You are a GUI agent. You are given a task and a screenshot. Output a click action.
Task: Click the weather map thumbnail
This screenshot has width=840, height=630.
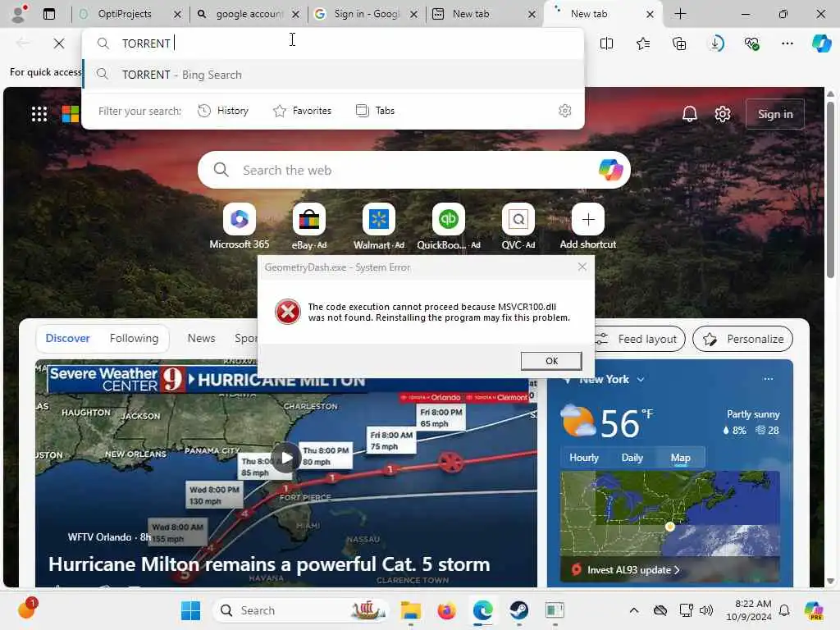[669, 514]
